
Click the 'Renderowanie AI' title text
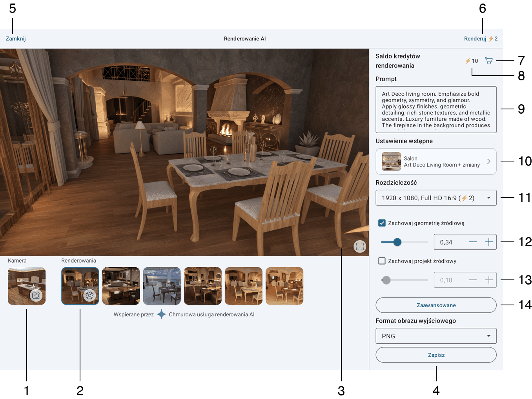[x=245, y=38]
